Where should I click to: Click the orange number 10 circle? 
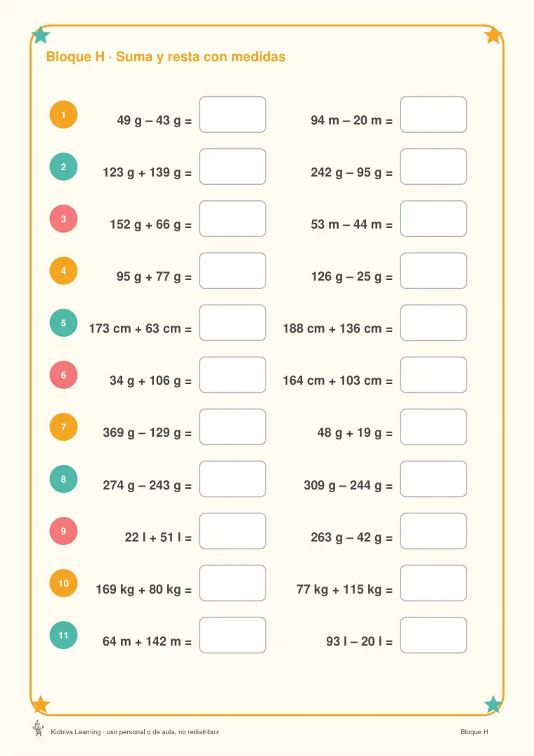tap(63, 584)
